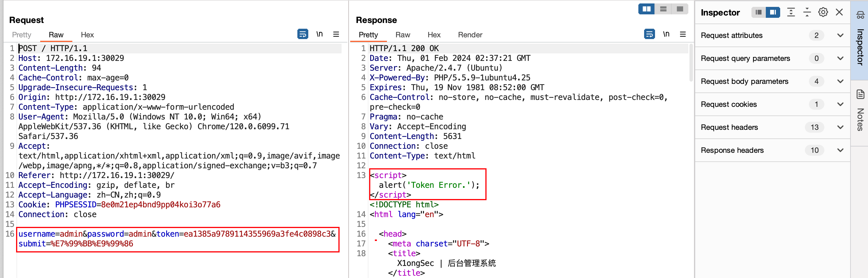The image size is (868, 278).
Task: Dock Inspector panel to the right
Action: (773, 12)
